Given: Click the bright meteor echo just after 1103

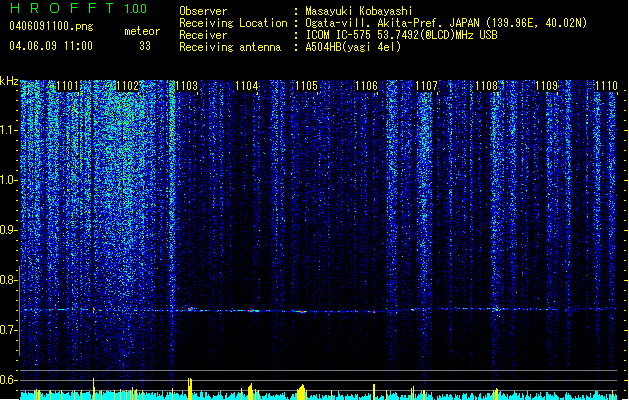Looking at the screenshot, I should click(x=191, y=309).
